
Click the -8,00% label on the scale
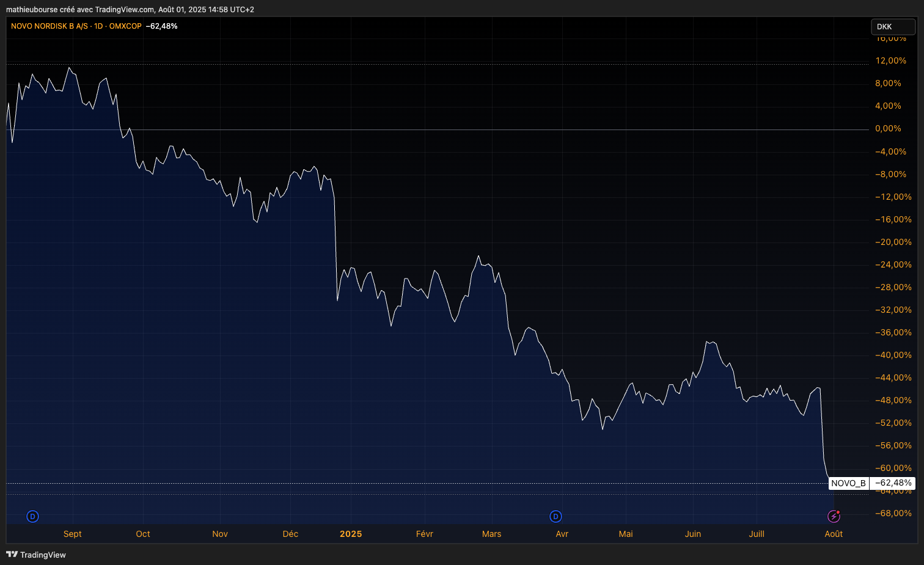tap(891, 174)
